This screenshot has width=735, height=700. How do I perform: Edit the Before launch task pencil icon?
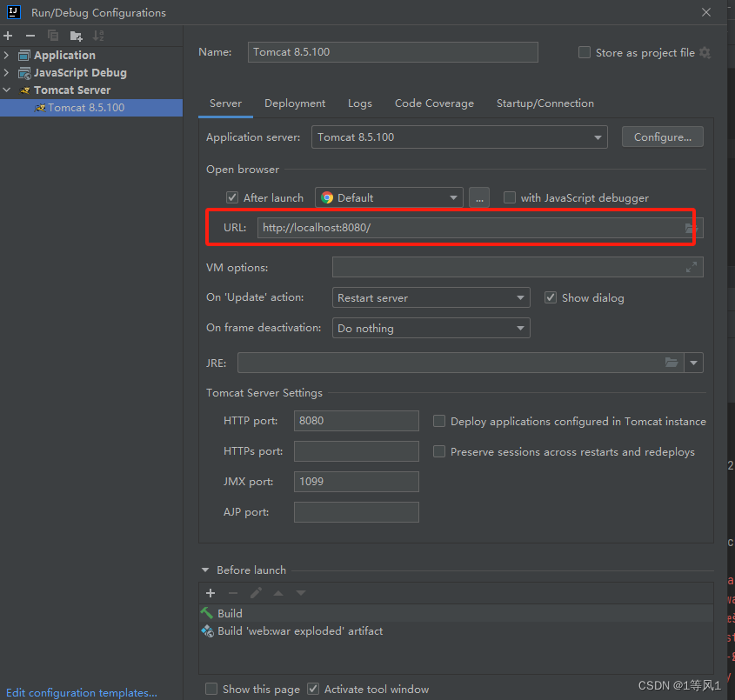(256, 593)
